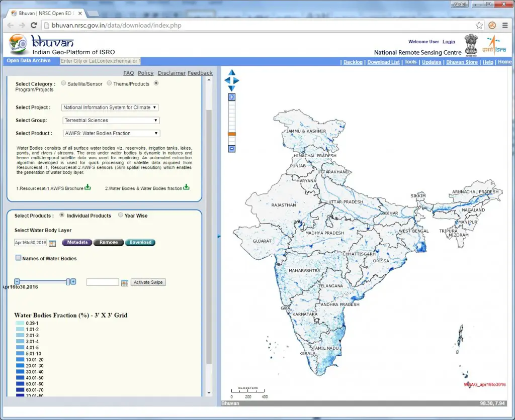515x420 pixels.
Task: Open the Download List menu link
Action: click(383, 62)
